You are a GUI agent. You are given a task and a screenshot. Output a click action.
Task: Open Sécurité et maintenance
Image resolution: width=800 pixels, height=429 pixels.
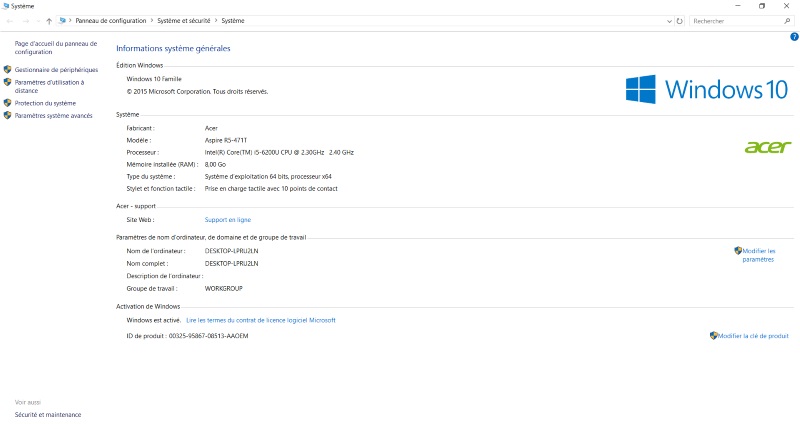48,415
